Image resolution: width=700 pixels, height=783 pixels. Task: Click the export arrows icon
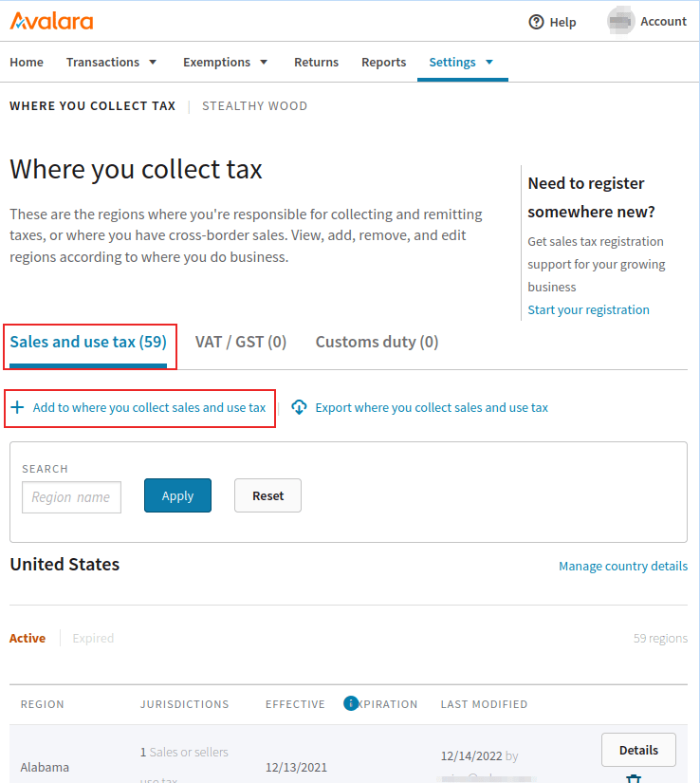click(299, 407)
